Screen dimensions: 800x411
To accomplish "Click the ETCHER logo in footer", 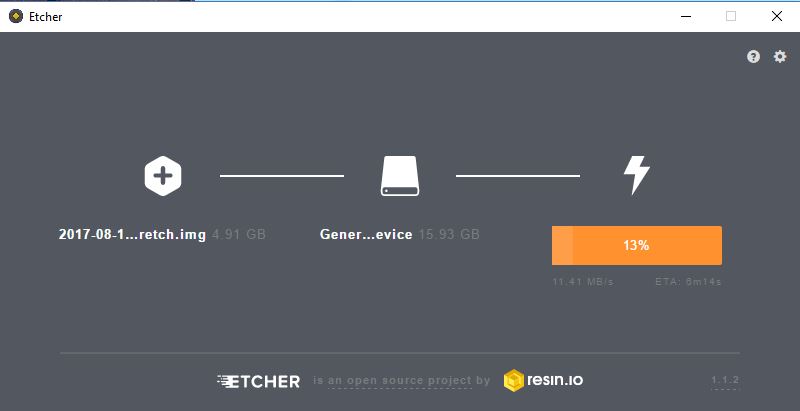I will pyautogui.click(x=259, y=381).
